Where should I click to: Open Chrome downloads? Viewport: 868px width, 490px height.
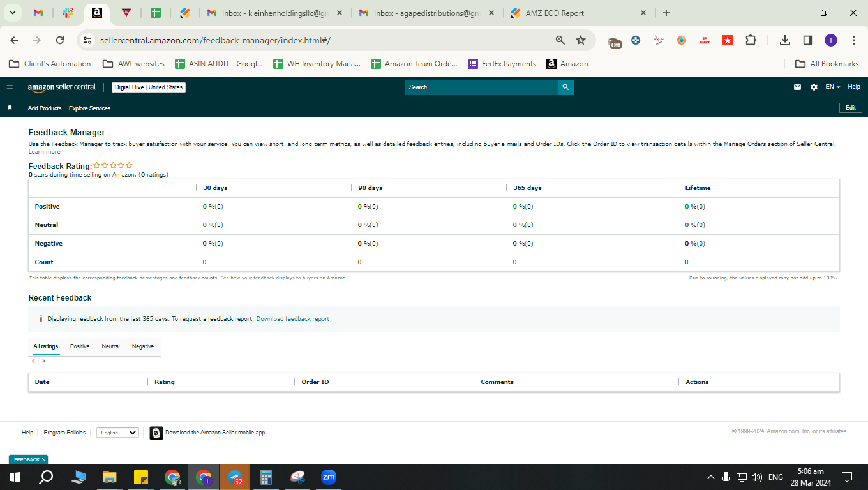point(785,40)
